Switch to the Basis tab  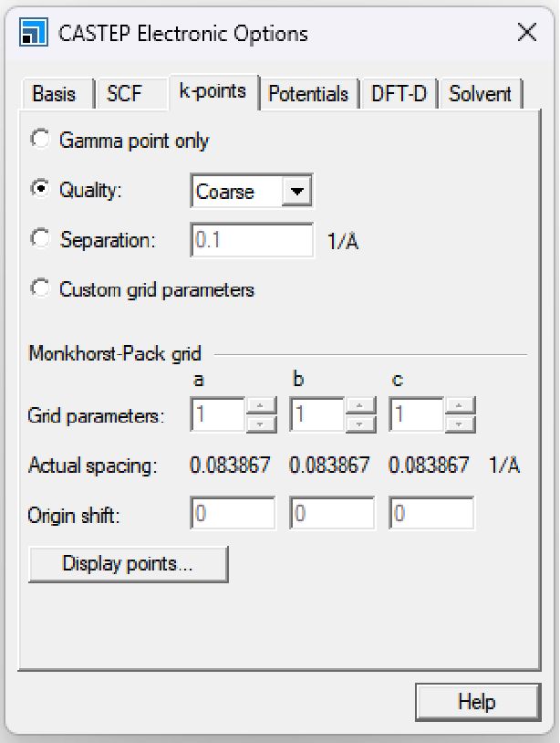click(54, 94)
